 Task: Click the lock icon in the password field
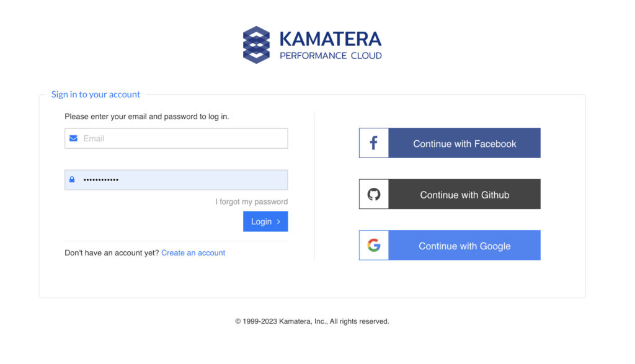[x=73, y=180]
